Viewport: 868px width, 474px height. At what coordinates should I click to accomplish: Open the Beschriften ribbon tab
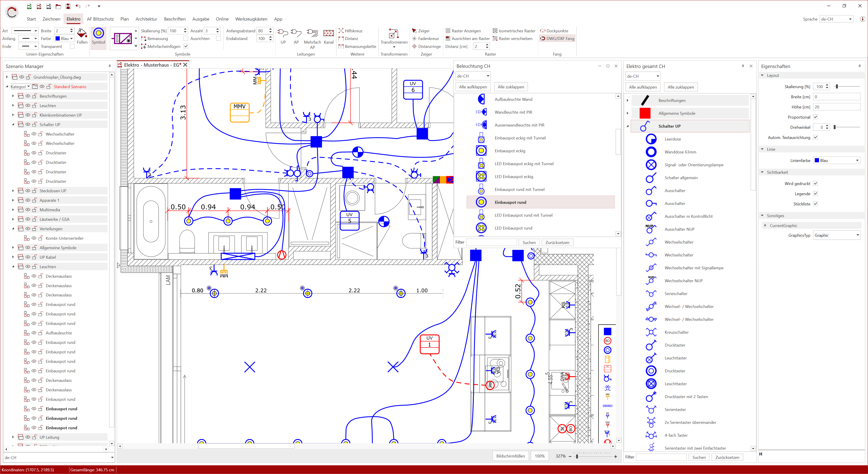(175, 19)
